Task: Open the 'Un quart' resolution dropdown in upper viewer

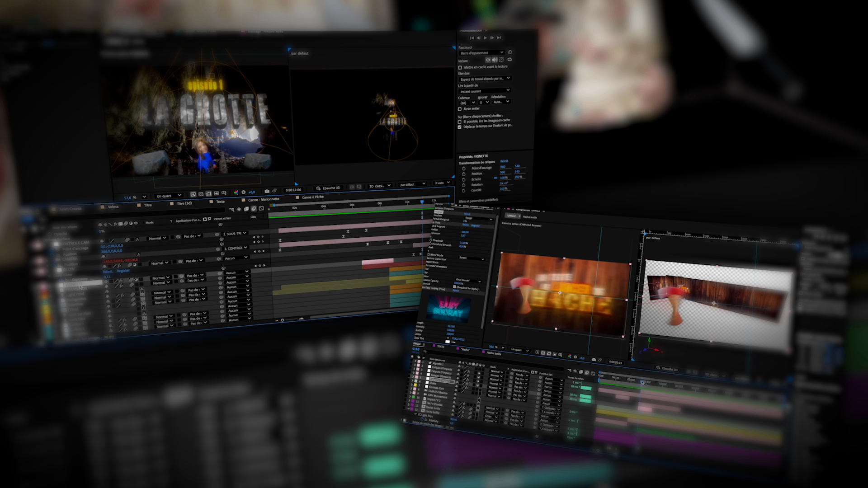Action: coord(169,196)
